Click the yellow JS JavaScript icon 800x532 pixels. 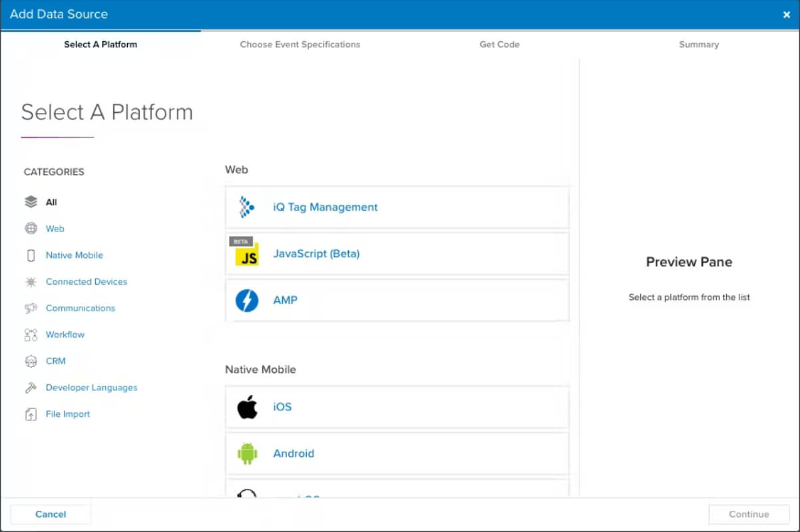[x=247, y=254]
